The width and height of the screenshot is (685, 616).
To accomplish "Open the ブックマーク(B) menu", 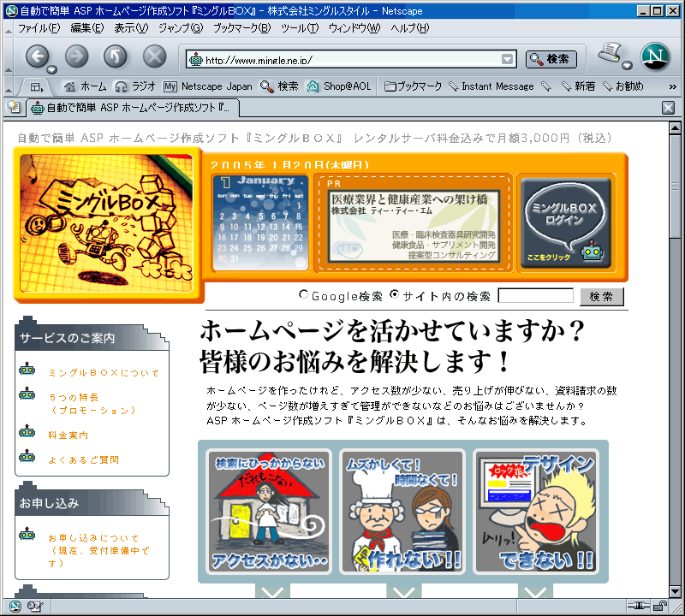I will tap(242, 28).
